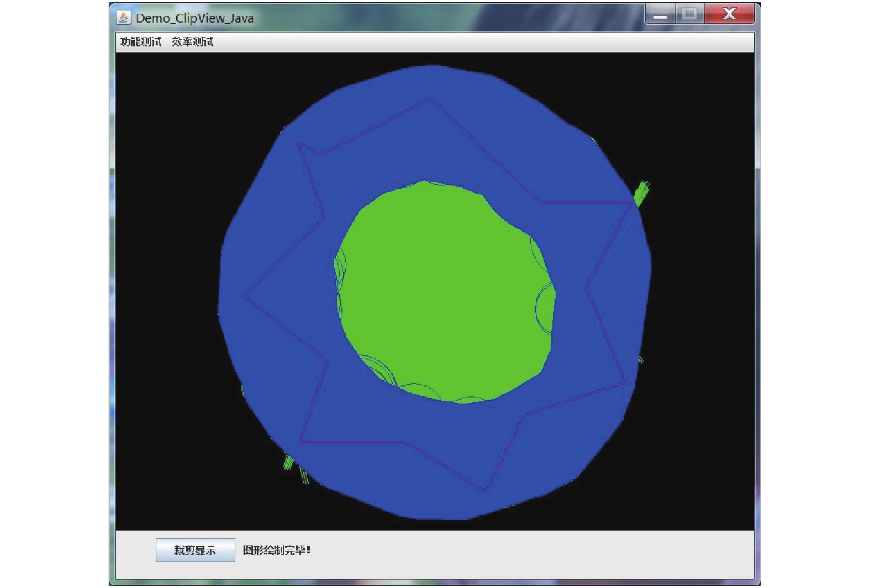Click the green circle in the canvas
This screenshot has width=870, height=588.
445,293
